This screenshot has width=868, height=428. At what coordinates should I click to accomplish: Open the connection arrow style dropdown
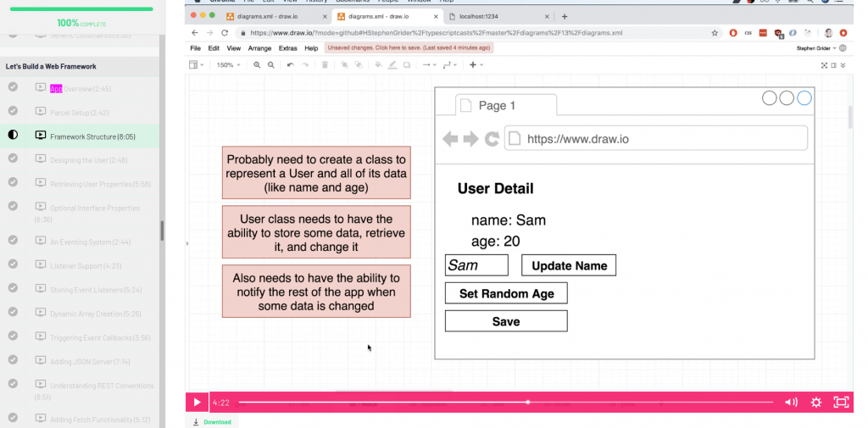pos(428,64)
